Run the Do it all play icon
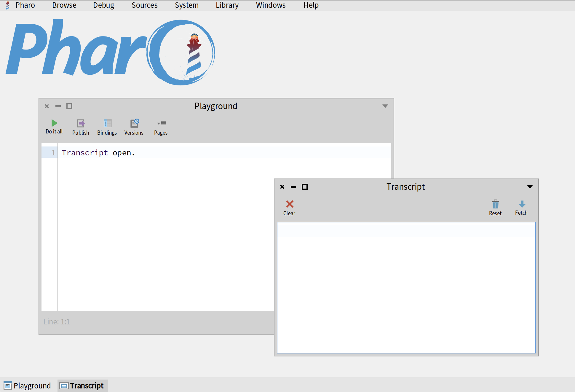This screenshot has width=575, height=392. click(x=54, y=123)
